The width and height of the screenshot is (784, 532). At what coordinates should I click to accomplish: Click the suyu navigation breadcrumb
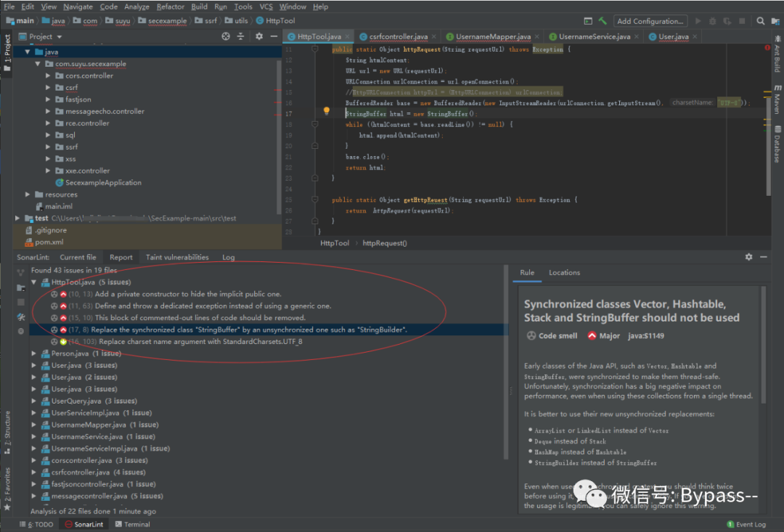coord(123,21)
